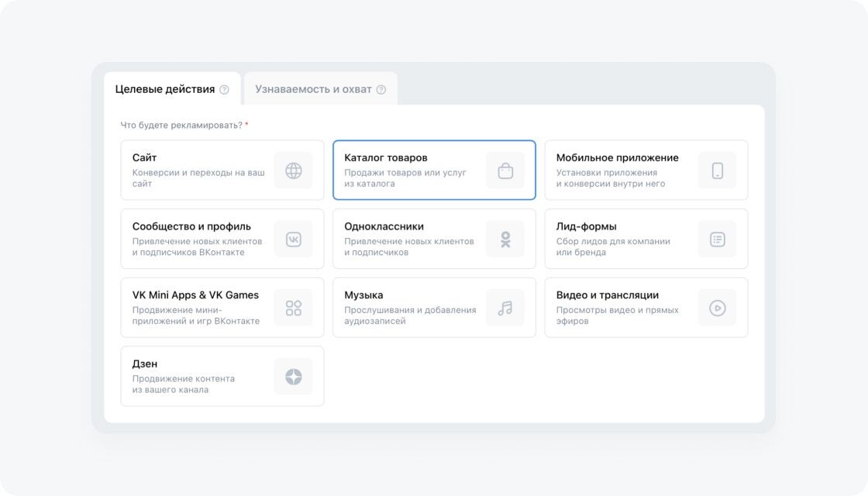Select the Сайт advertising object title
The width and height of the screenshot is (868, 496).
pos(144,158)
